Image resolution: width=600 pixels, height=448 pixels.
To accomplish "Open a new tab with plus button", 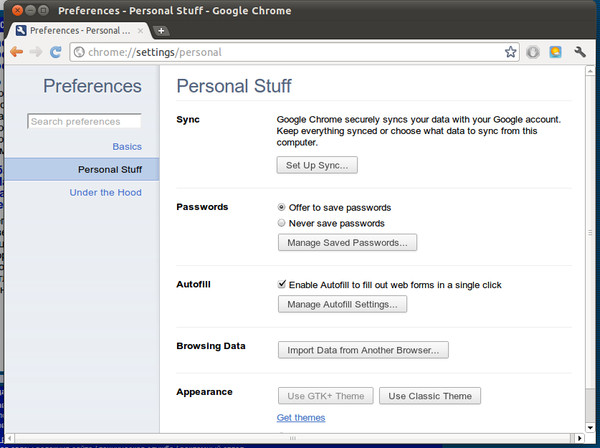I will 161,31.
